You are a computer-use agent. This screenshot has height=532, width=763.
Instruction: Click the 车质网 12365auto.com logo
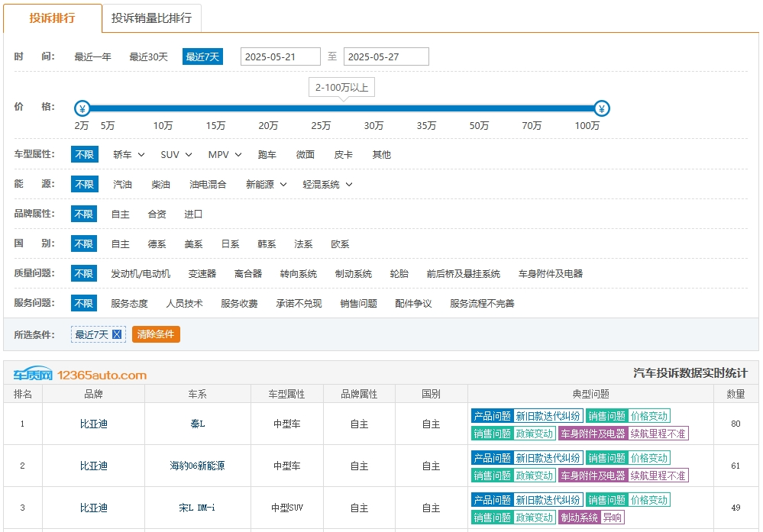79,374
